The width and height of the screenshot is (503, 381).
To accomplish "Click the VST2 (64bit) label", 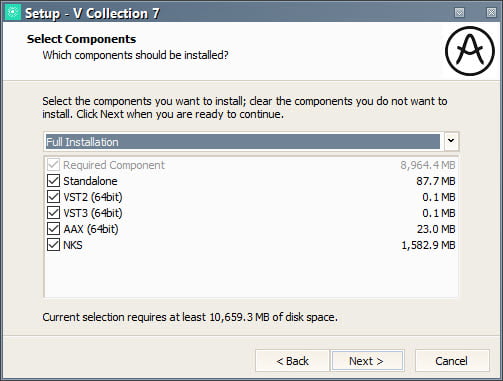I will tap(93, 197).
